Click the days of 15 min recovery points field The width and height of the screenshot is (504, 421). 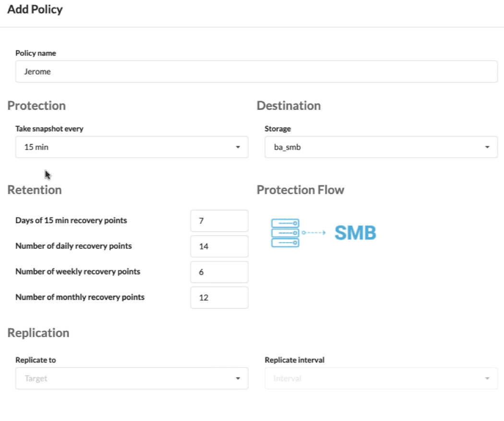219,220
